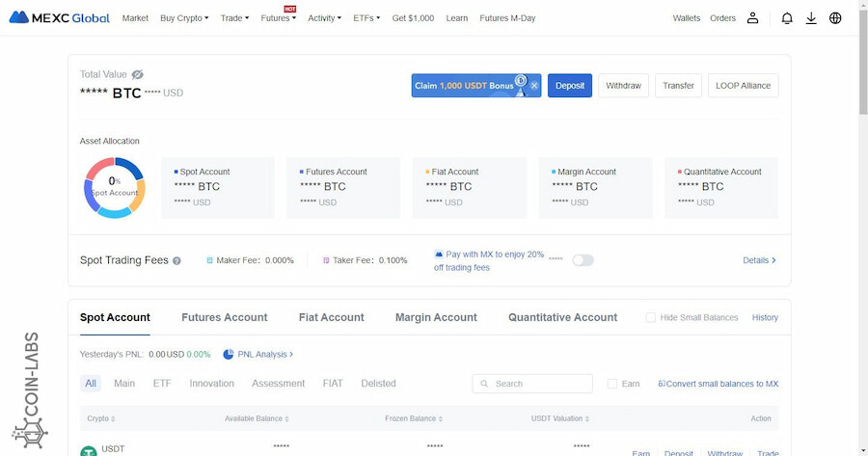Expand the Trade dropdown menu

[x=234, y=17]
